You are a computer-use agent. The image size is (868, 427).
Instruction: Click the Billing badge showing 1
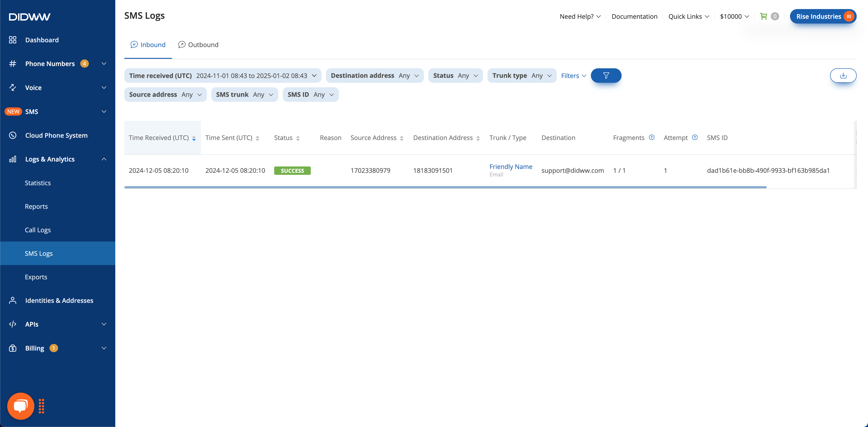(x=54, y=348)
